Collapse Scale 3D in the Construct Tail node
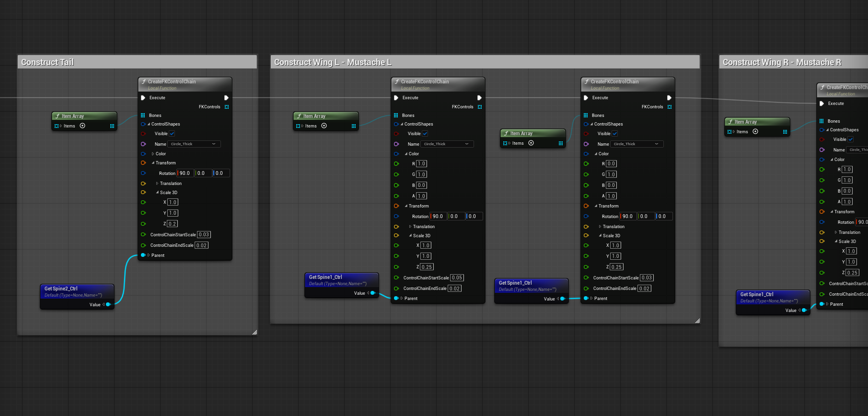The height and width of the screenshot is (416, 868). click(x=157, y=193)
